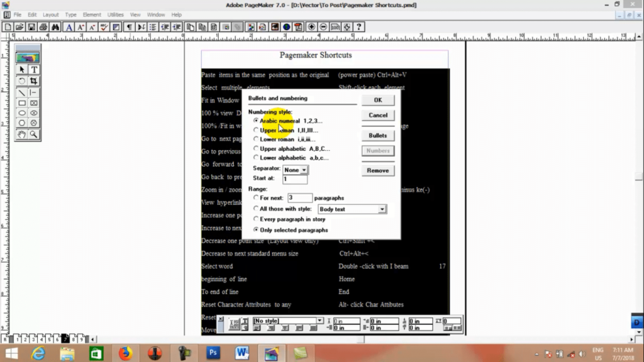The width and height of the screenshot is (644, 362).
Task: Open the Help menu
Action: point(177,15)
